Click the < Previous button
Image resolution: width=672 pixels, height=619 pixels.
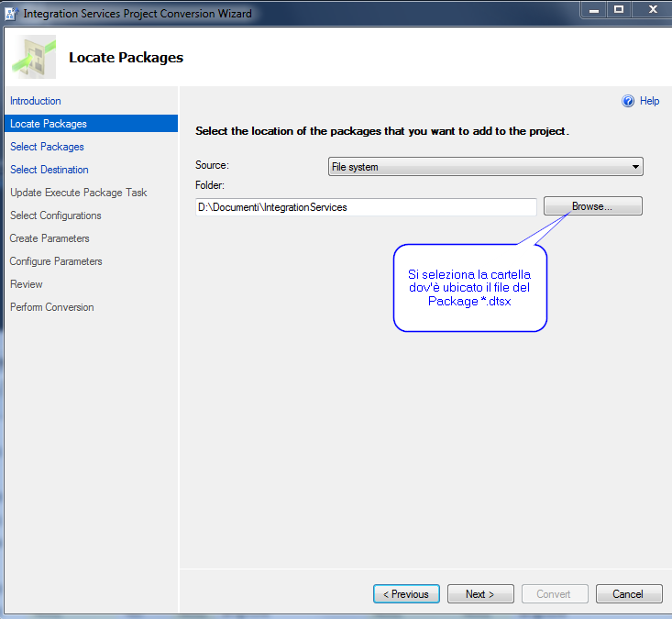(x=406, y=593)
